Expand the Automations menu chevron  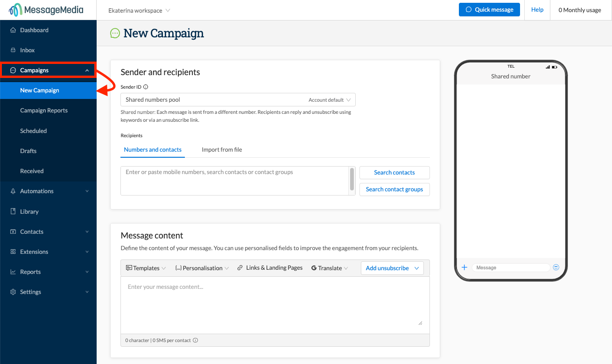(x=87, y=191)
